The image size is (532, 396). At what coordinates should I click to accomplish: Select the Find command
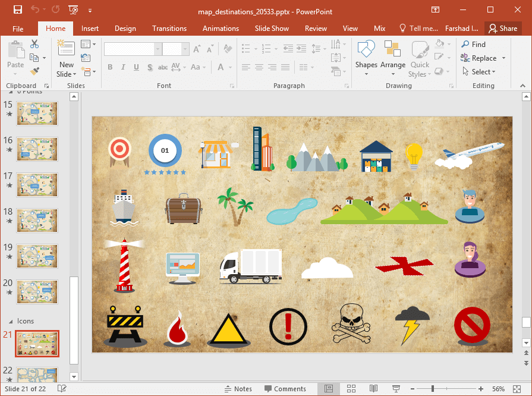pos(474,44)
